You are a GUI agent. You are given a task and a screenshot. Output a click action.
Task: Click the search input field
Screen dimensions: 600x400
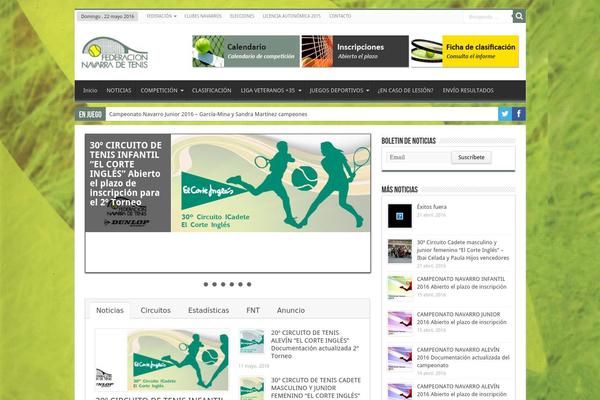pos(488,16)
